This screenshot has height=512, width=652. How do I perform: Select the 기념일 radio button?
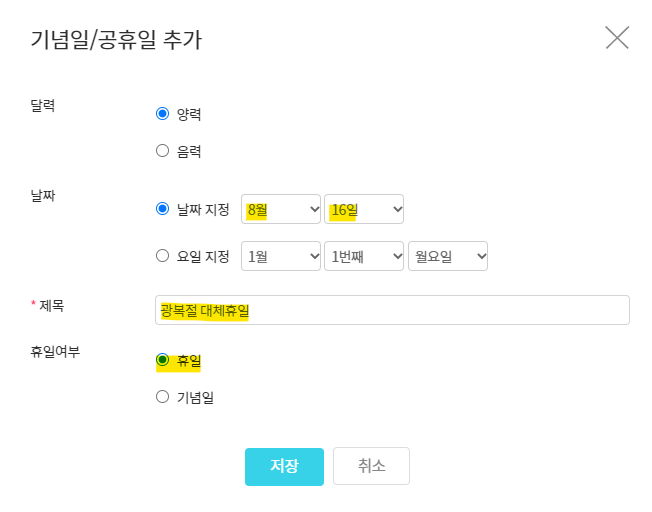pyautogui.click(x=163, y=397)
